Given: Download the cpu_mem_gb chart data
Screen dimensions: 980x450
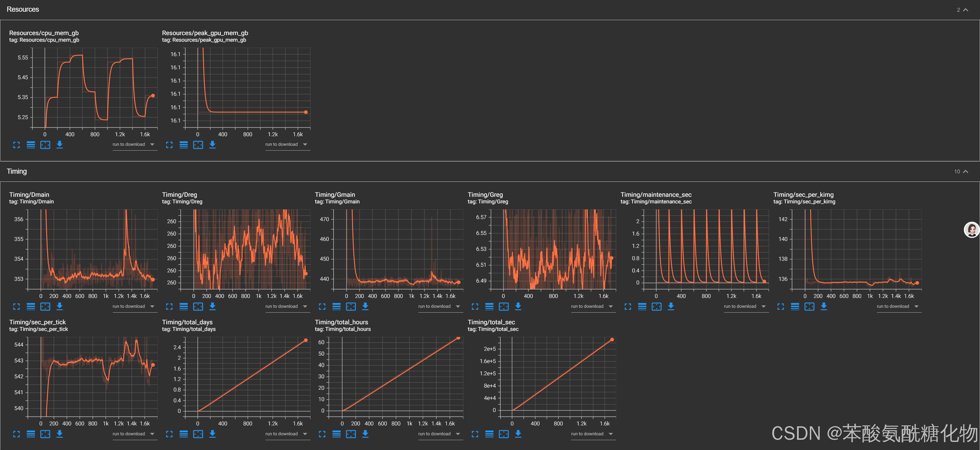Looking at the screenshot, I should point(60,145).
